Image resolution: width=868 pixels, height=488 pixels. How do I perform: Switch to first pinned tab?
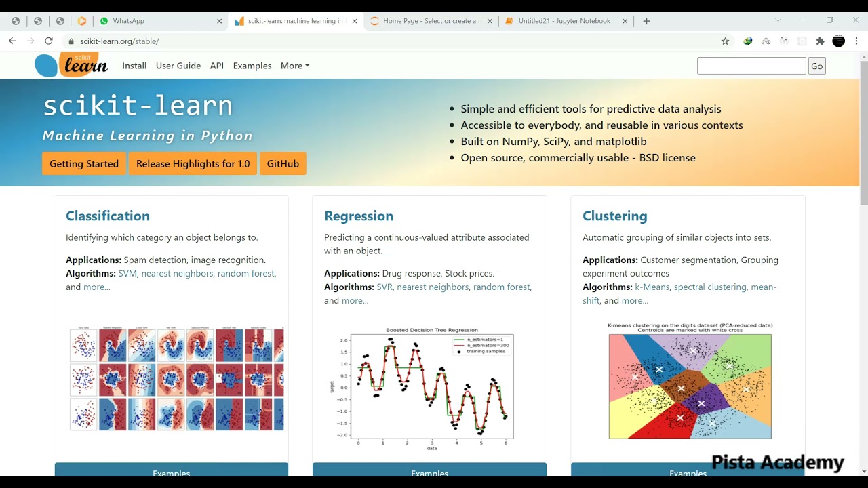point(16,21)
